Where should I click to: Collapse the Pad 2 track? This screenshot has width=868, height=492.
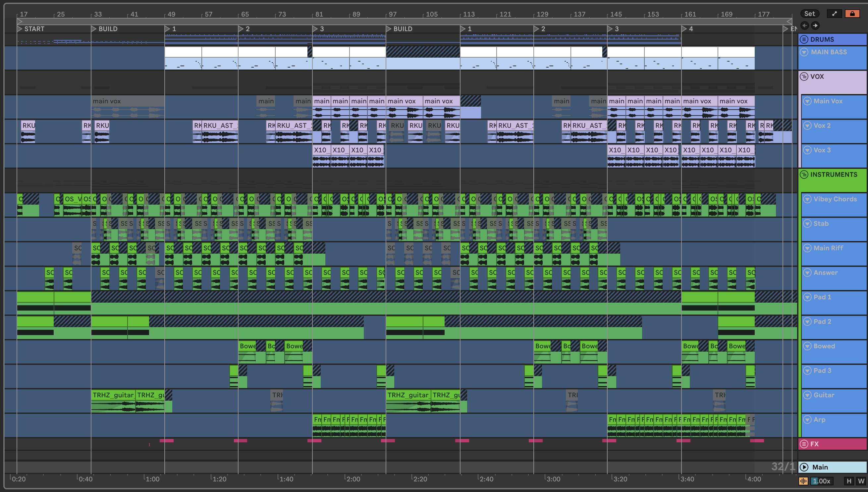click(807, 322)
